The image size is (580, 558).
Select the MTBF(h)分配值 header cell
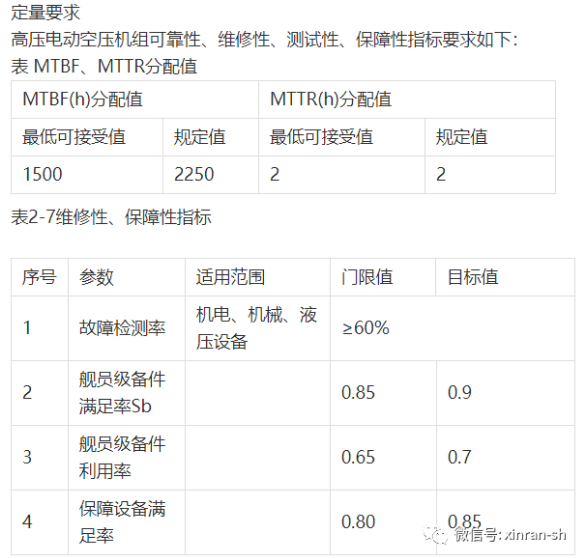pyautogui.click(x=135, y=99)
